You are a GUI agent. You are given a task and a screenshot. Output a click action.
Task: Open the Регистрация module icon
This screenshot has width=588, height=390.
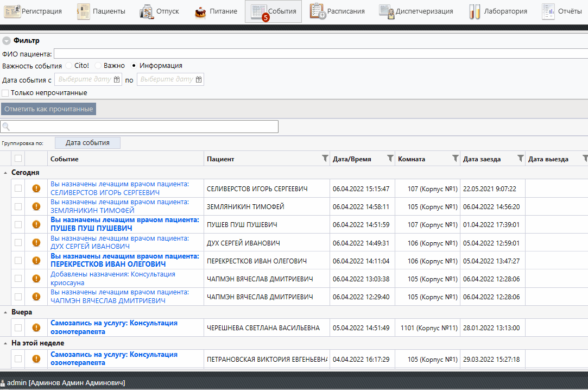[12, 11]
